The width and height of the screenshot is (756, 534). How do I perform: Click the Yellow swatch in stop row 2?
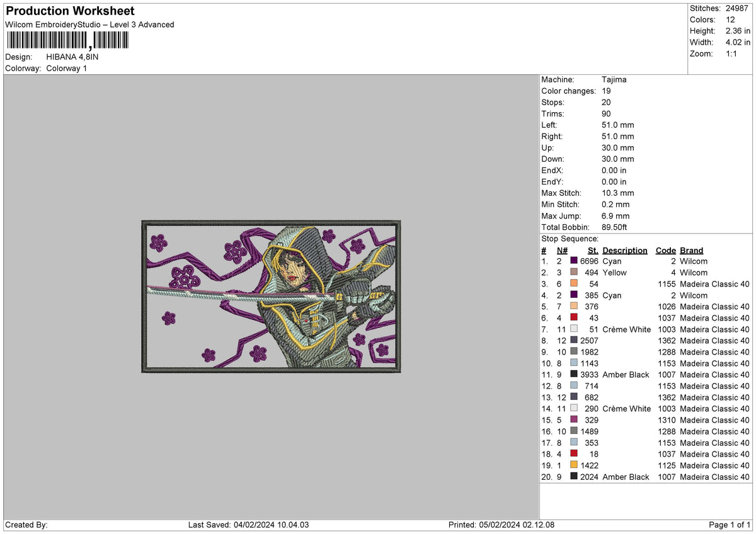[574, 273]
